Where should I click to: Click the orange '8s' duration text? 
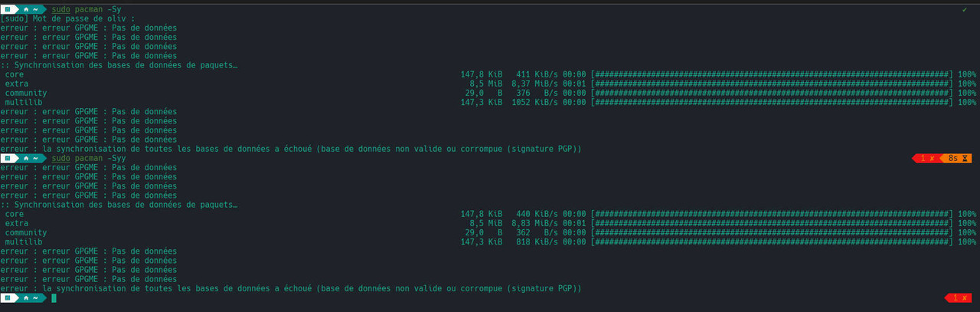pos(952,158)
